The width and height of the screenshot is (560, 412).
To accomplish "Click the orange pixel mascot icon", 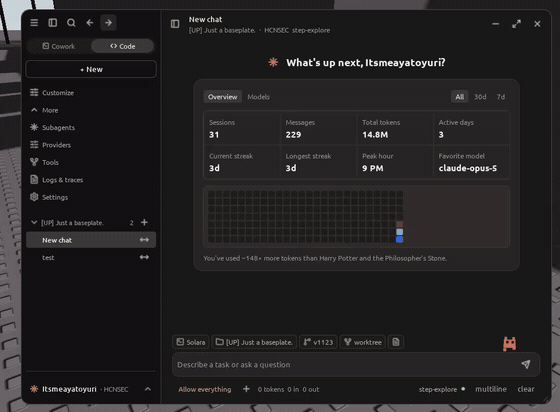I will click(x=510, y=344).
